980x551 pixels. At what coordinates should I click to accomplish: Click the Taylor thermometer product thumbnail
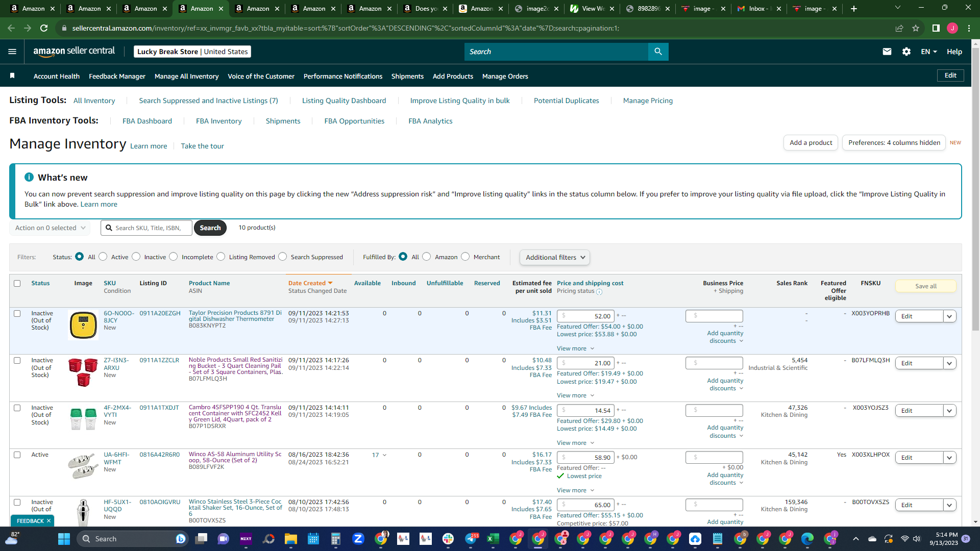pyautogui.click(x=83, y=325)
